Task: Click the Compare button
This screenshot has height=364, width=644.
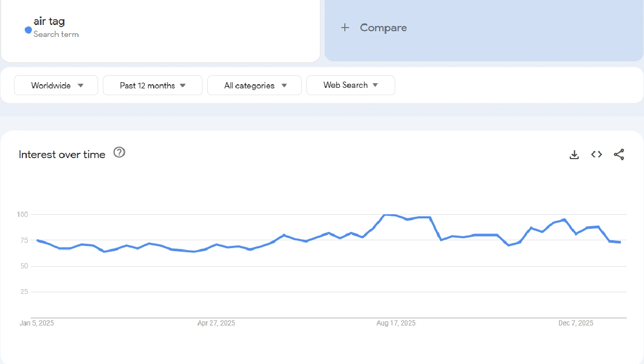Action: (383, 28)
